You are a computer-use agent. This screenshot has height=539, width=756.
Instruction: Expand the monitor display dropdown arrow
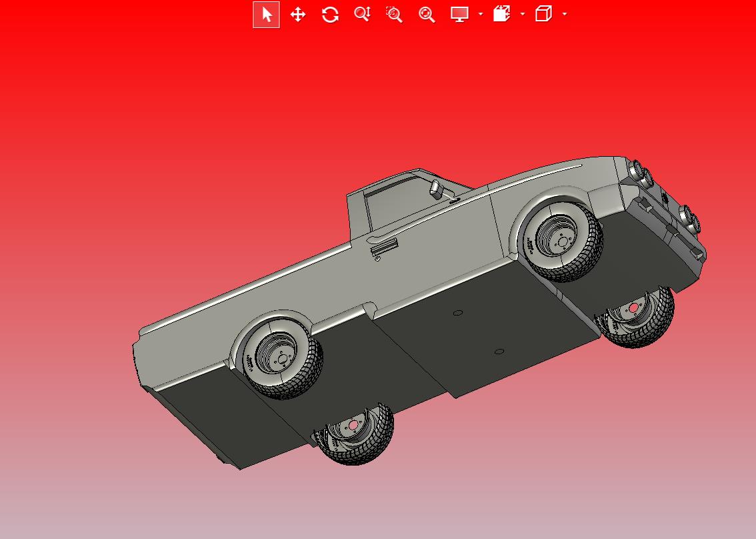tap(481, 14)
